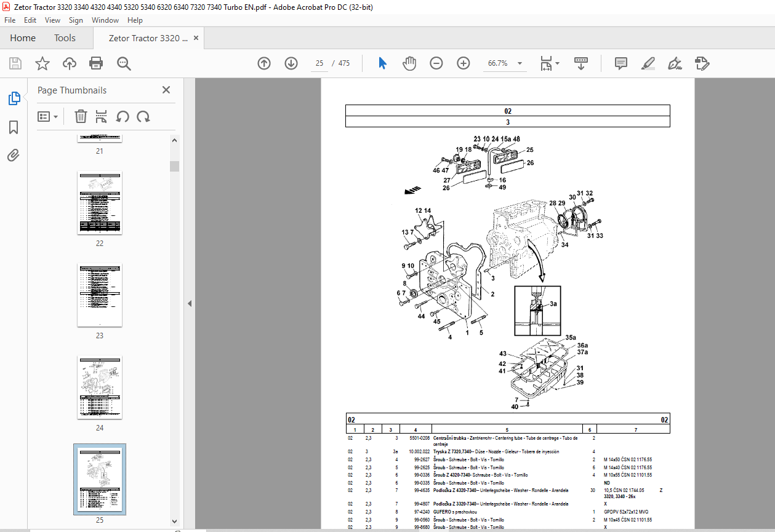The image size is (775, 532).
Task: Open the View menu
Action: (x=53, y=20)
